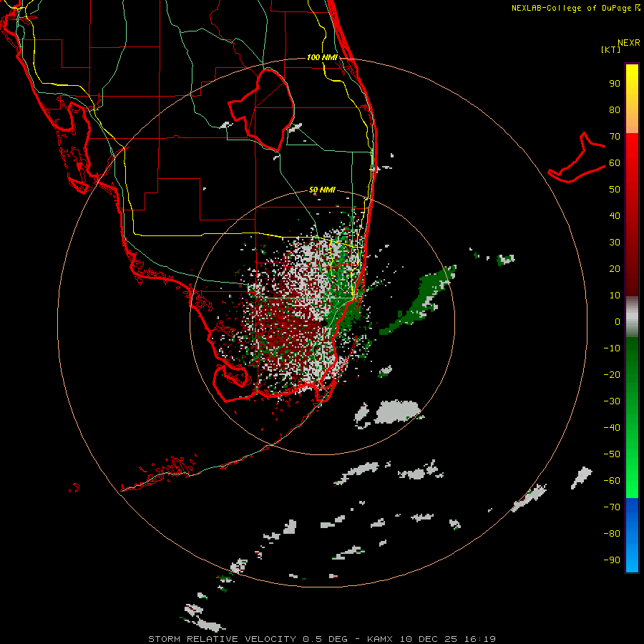Image resolution: width=644 pixels, height=644 pixels.
Task: Click the red island outline in the Bahamas
Action: 577,158
